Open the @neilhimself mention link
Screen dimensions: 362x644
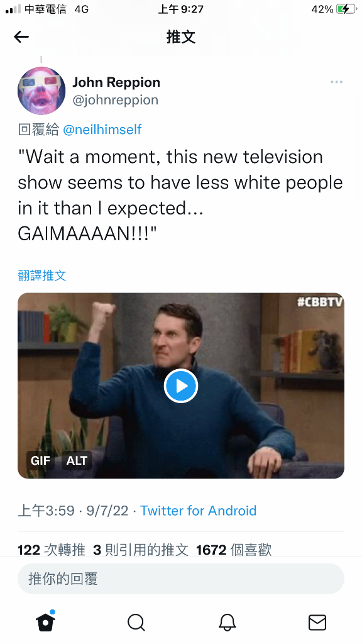102,130
